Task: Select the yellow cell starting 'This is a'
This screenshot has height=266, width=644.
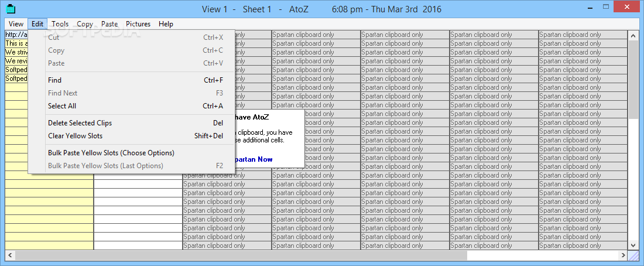Action: [x=16, y=43]
